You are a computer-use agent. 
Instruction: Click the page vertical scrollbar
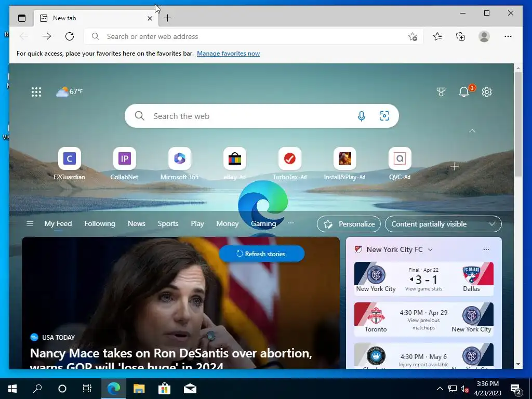(x=518, y=124)
